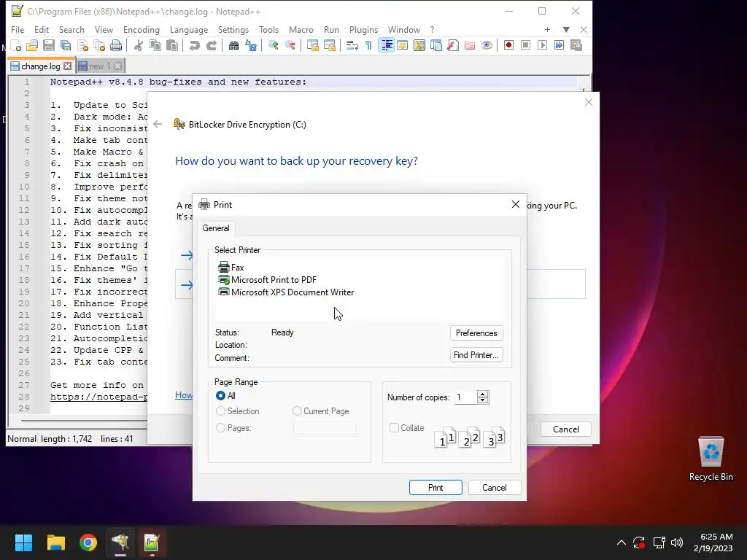The image size is (747, 560).
Task: Click the Copy icon in Notepad++ toolbar
Action: pyautogui.click(x=155, y=45)
